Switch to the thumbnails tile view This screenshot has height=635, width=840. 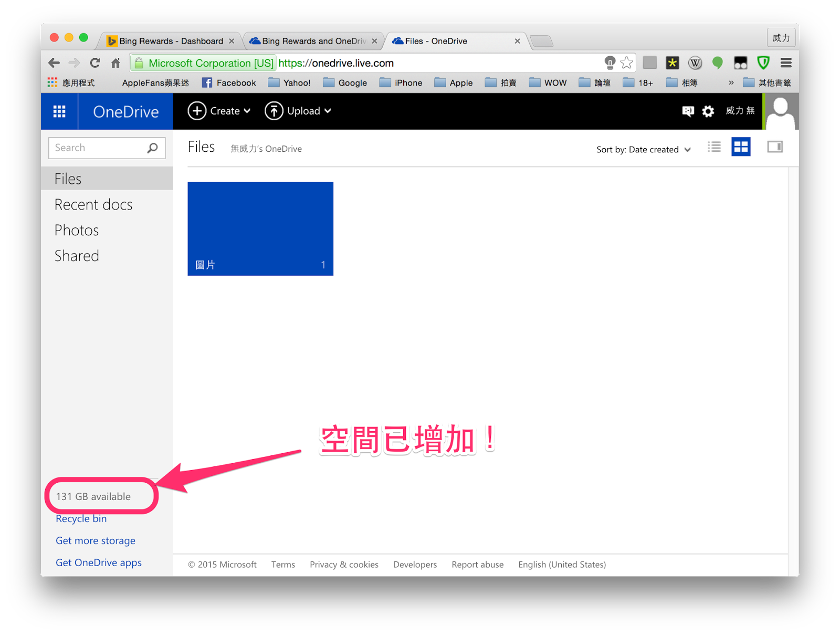pos(741,147)
